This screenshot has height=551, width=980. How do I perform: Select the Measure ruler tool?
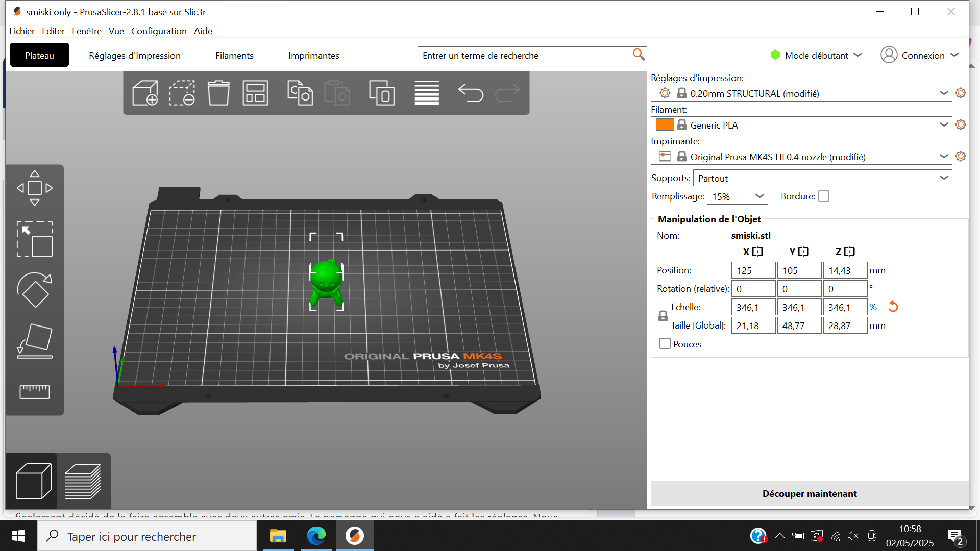tap(35, 392)
